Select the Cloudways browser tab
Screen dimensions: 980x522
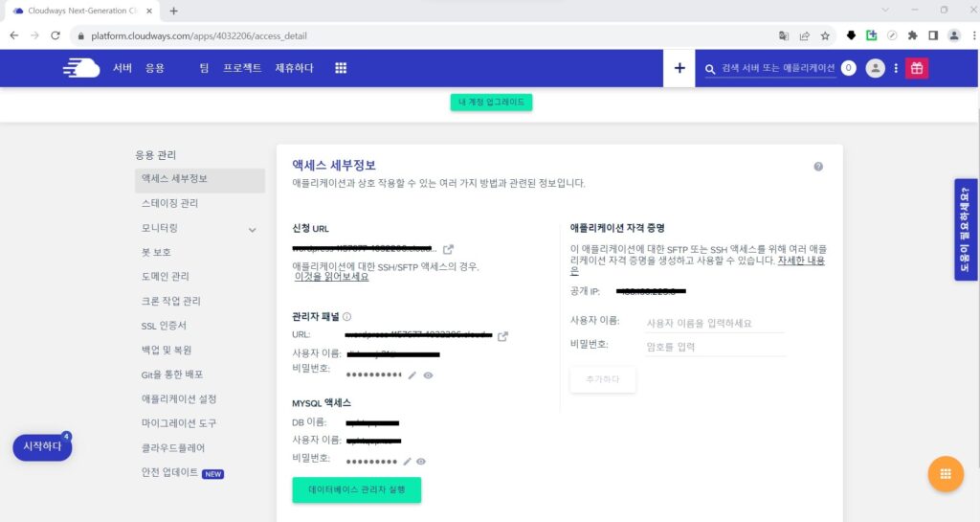(x=81, y=11)
